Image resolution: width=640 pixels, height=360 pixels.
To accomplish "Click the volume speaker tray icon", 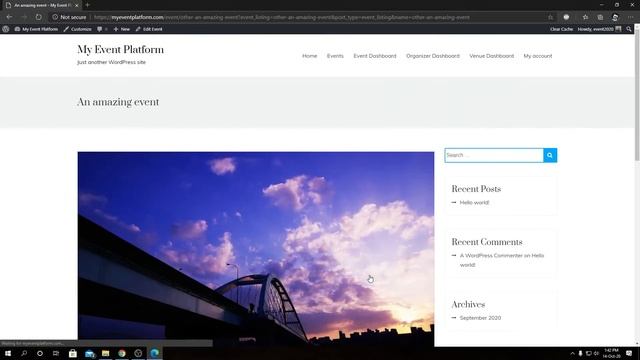I will point(596,353).
